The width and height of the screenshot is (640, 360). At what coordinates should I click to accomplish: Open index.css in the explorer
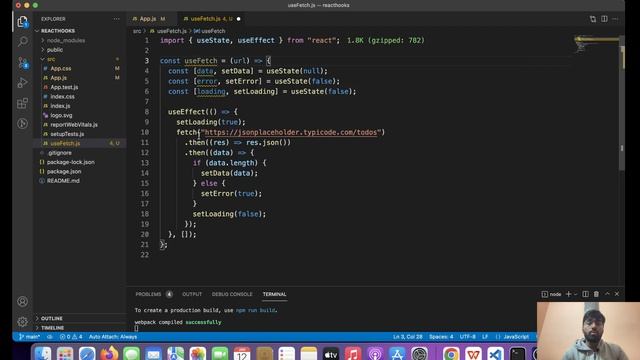coord(62,97)
